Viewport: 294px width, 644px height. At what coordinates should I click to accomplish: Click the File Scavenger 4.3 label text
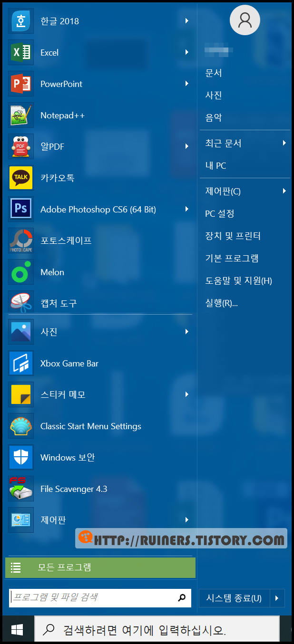pos(74,489)
